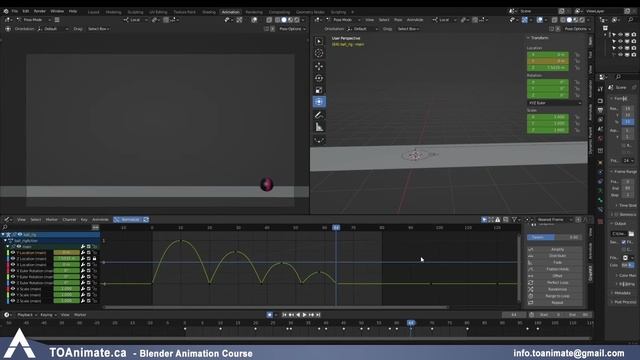Open the output folder browser icon
640x360 pixels.
tap(631, 233)
